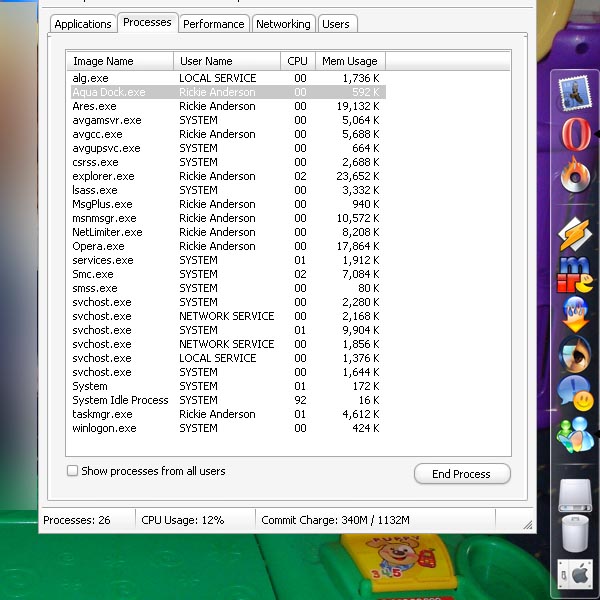Open the hard drive icon in dock

(x=576, y=496)
